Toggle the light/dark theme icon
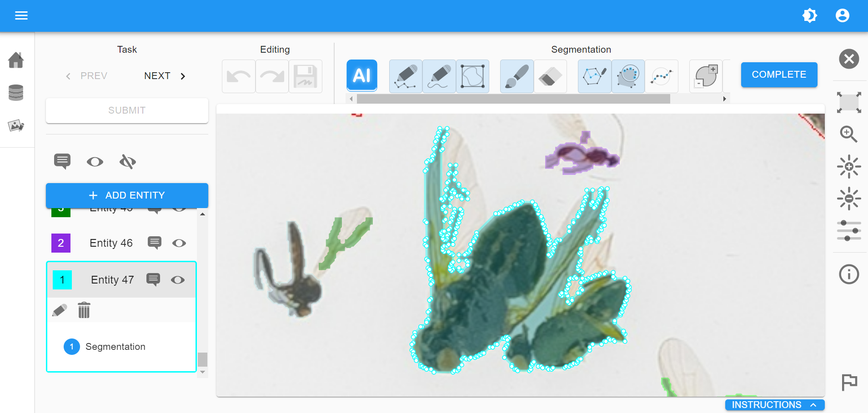The image size is (868, 413). (x=809, y=15)
